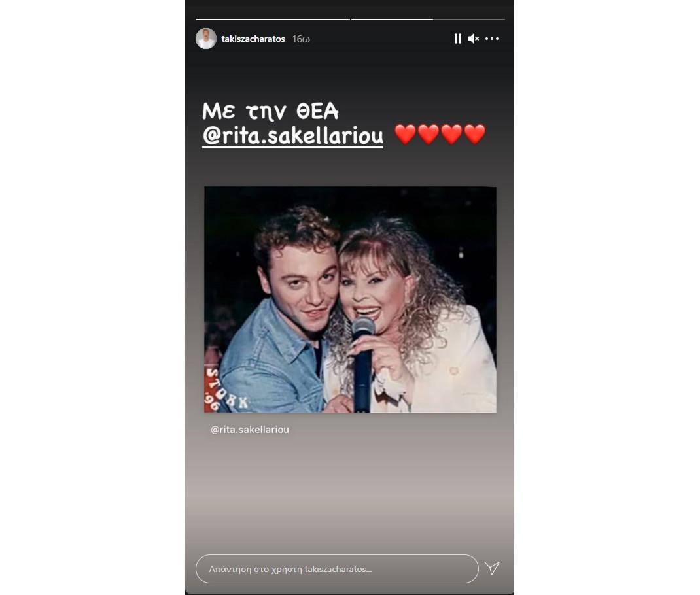This screenshot has width=700, height=595.
Task: Open the shared photo of two people
Action: (x=351, y=299)
